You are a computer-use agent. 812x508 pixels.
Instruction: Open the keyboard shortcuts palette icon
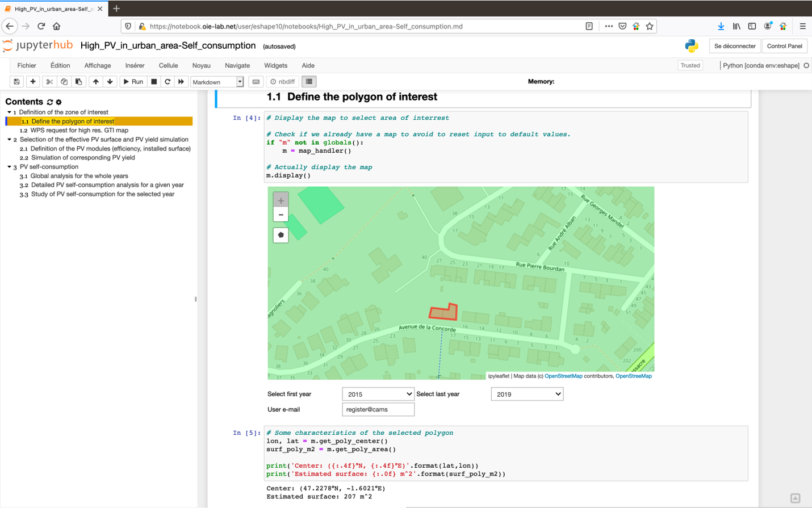tap(256, 81)
